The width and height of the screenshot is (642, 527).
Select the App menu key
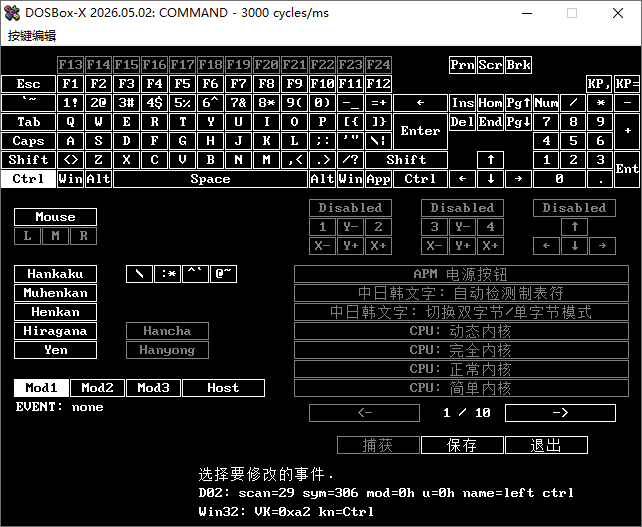pyautogui.click(x=378, y=179)
